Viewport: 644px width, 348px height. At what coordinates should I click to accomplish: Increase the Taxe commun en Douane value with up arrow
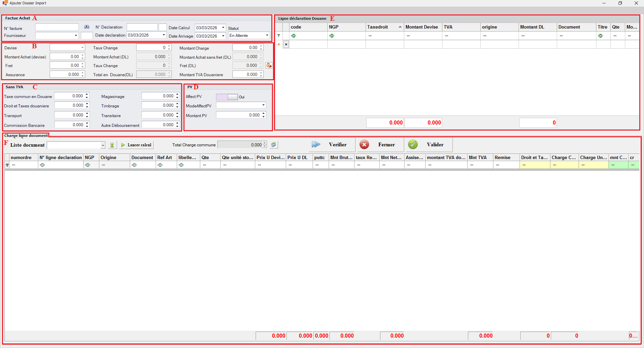(x=87, y=94)
